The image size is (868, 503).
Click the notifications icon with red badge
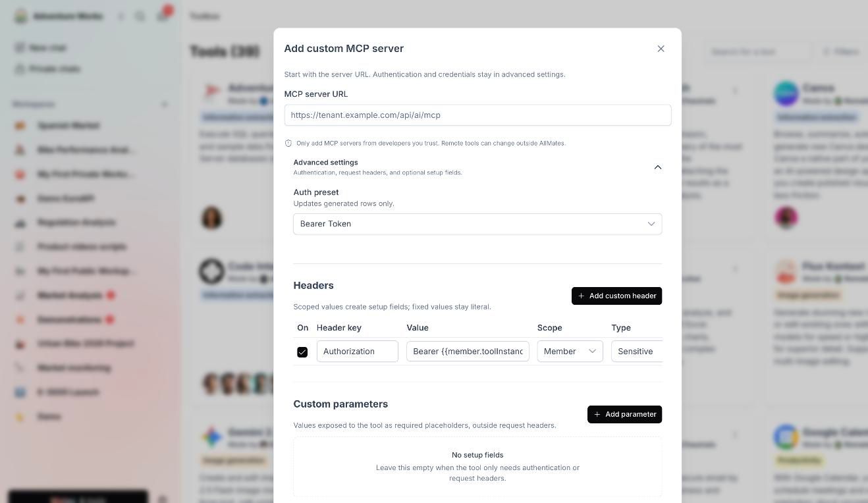[x=163, y=16]
